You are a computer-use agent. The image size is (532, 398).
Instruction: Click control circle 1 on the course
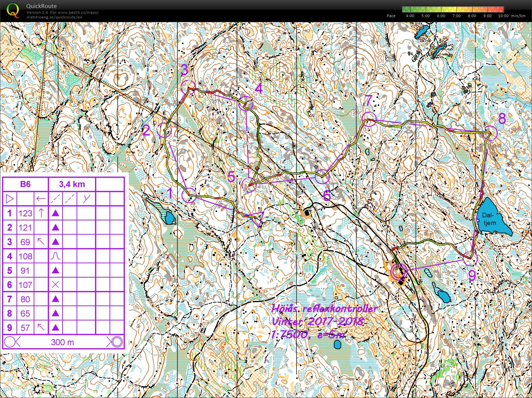189,195
